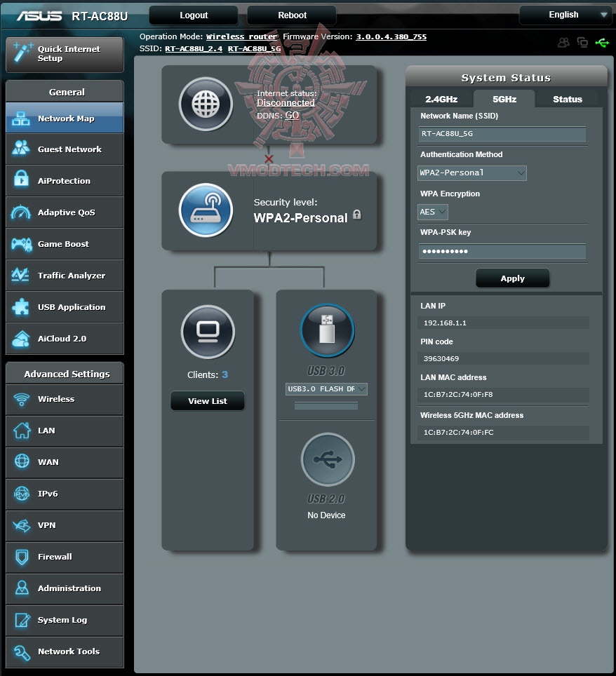
Task: Click the client copy status icon at top
Action: (x=582, y=42)
